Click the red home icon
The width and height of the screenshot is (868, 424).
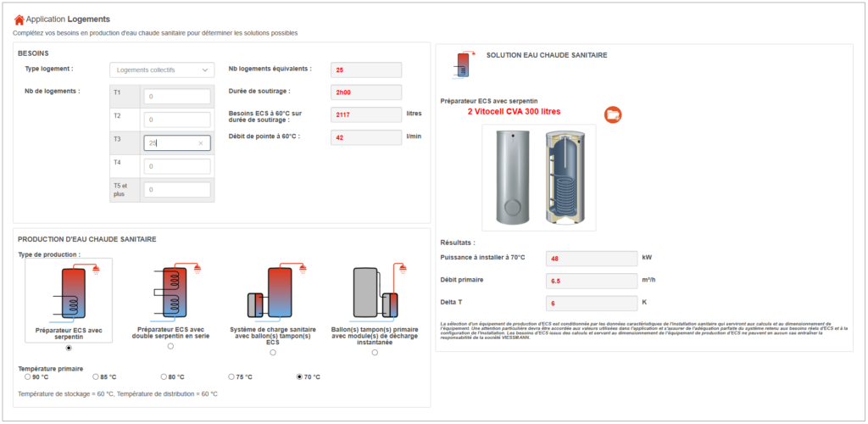(x=19, y=19)
